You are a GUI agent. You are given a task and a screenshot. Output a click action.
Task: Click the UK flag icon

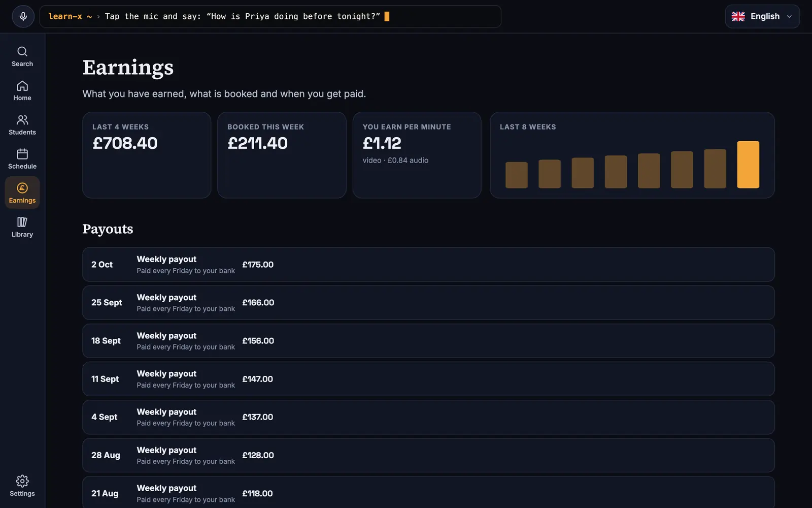coord(738,16)
